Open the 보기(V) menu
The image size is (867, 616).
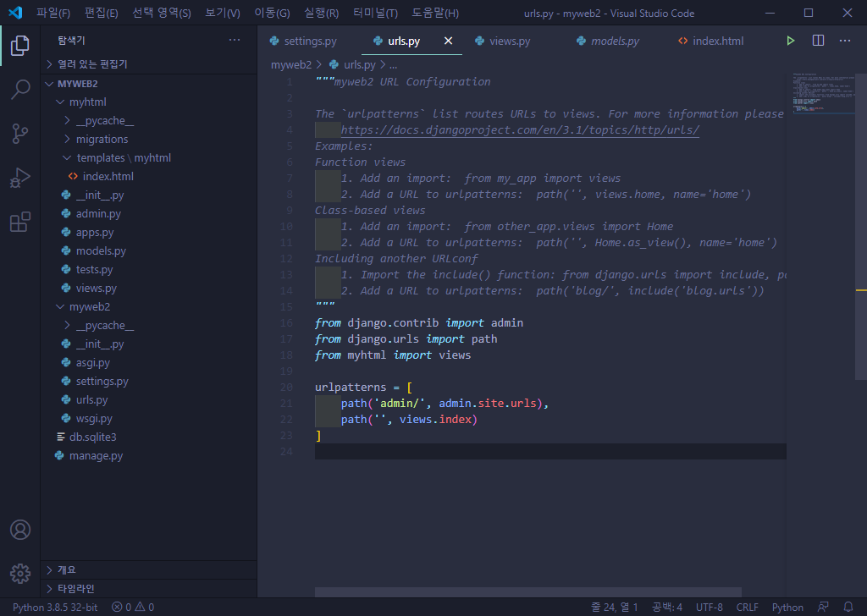pyautogui.click(x=223, y=13)
